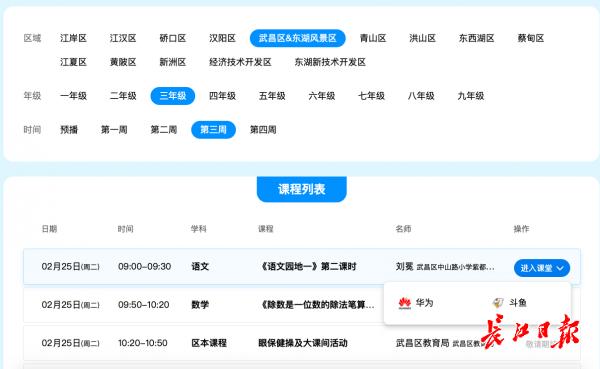
Task: Select the 区本课程 subject cell
Action: click(209, 343)
